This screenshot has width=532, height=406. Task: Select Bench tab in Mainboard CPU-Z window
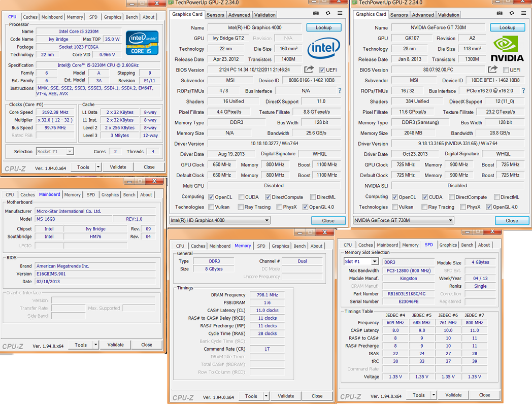click(x=129, y=195)
